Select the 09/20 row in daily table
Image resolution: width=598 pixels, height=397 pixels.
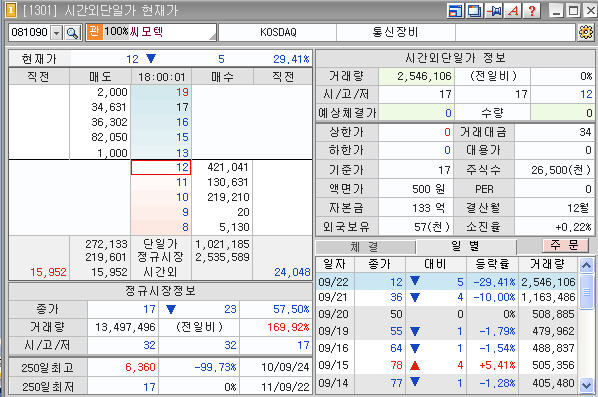446,314
